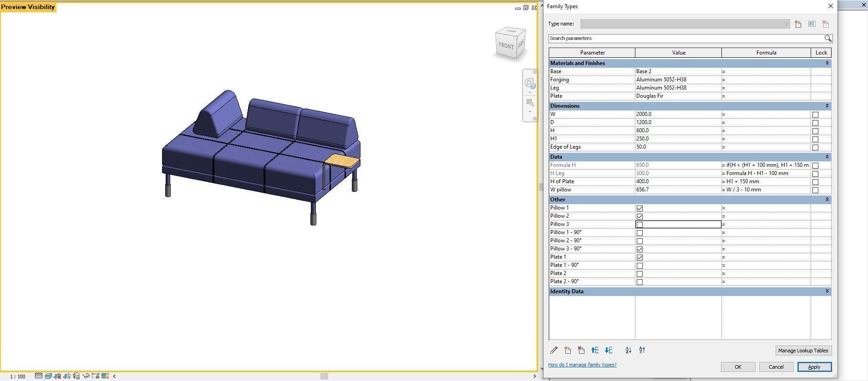Image resolution: width=868 pixels, height=381 pixels.
Task: Sort parameters in descending order
Action: [642, 350]
